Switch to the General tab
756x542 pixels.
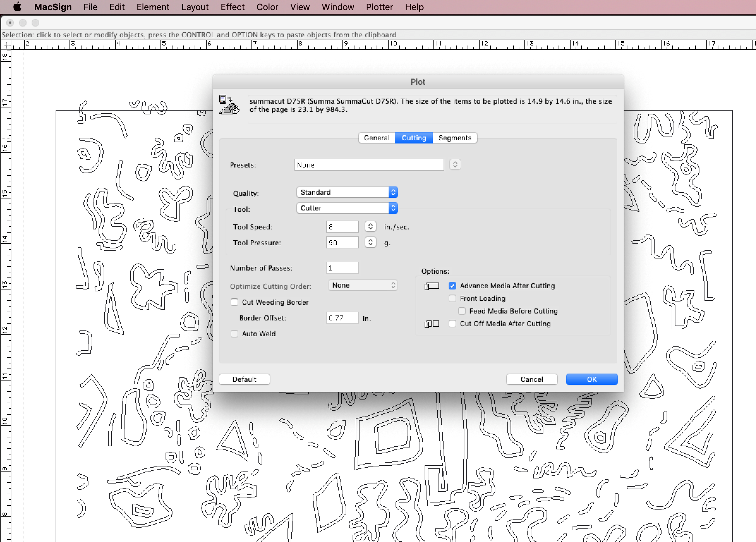(377, 138)
